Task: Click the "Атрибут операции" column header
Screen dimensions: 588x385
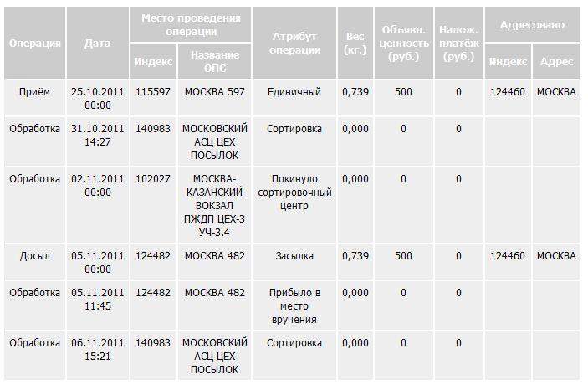Action: click(295, 43)
